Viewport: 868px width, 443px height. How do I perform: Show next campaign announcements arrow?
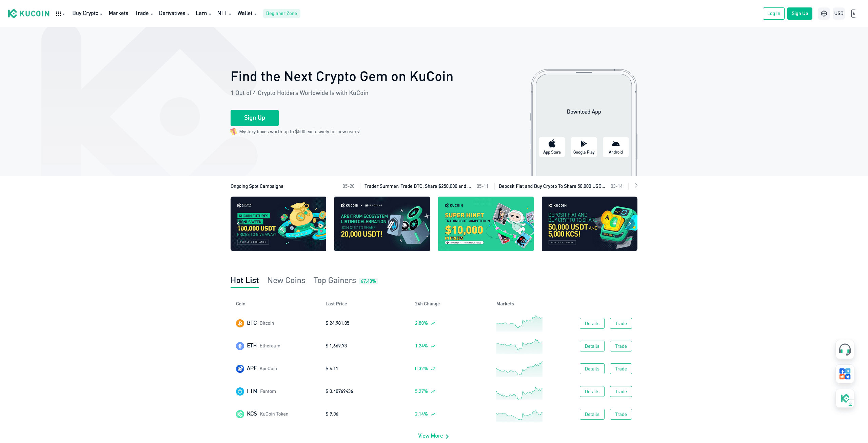click(636, 186)
